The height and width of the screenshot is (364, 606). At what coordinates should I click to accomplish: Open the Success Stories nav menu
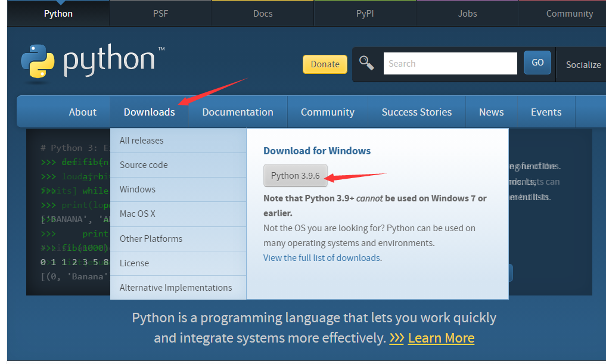click(x=417, y=112)
